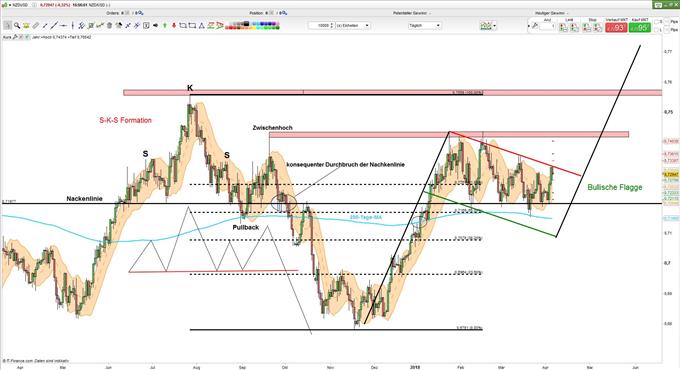The width and height of the screenshot is (680, 370).
Task: Select the boxed text annotation tool
Action: [146, 26]
